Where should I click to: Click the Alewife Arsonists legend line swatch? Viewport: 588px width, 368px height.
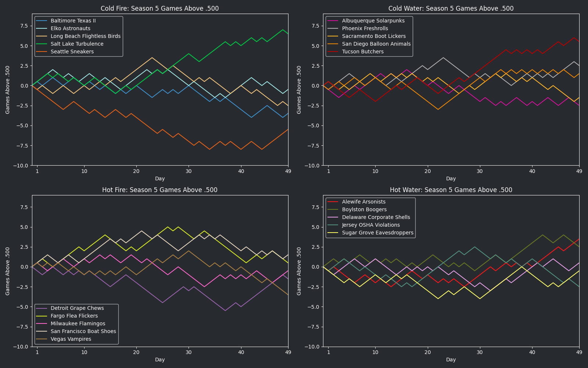[x=333, y=202]
